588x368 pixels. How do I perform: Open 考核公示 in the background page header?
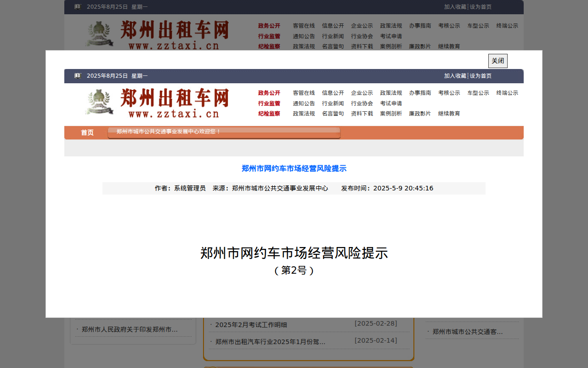[x=449, y=26]
